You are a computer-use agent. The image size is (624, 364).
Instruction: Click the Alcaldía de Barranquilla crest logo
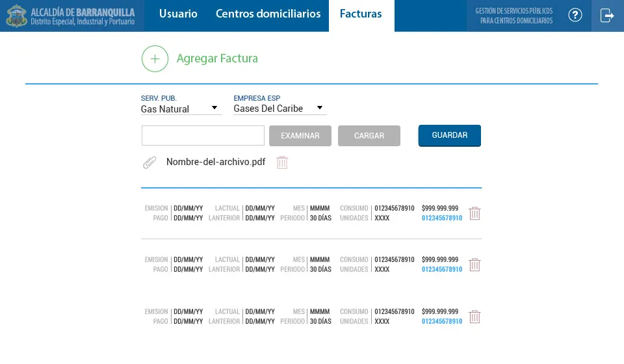[x=16, y=16]
